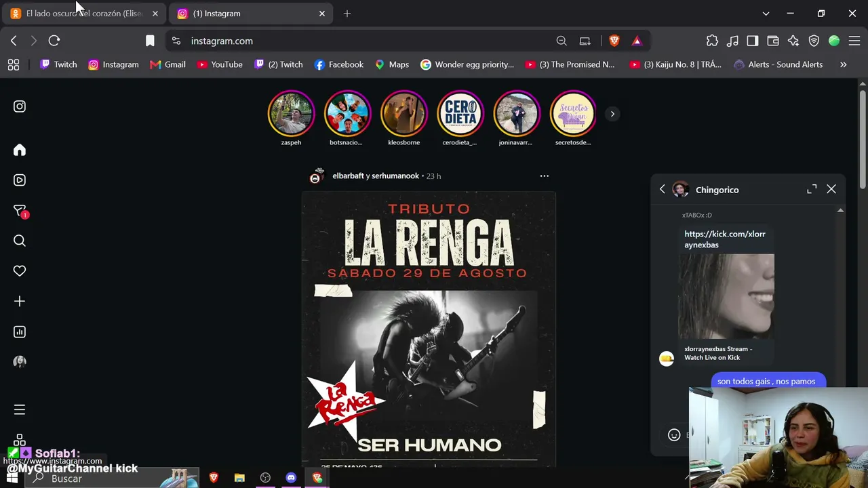
Task: Click the page vertical scrollbar
Action: (x=863, y=139)
